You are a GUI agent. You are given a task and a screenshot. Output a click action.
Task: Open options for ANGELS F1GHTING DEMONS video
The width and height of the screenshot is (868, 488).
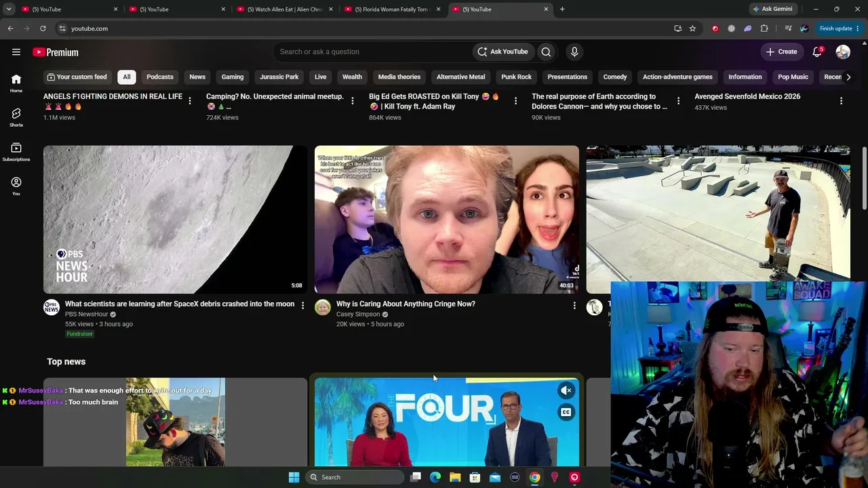click(190, 101)
